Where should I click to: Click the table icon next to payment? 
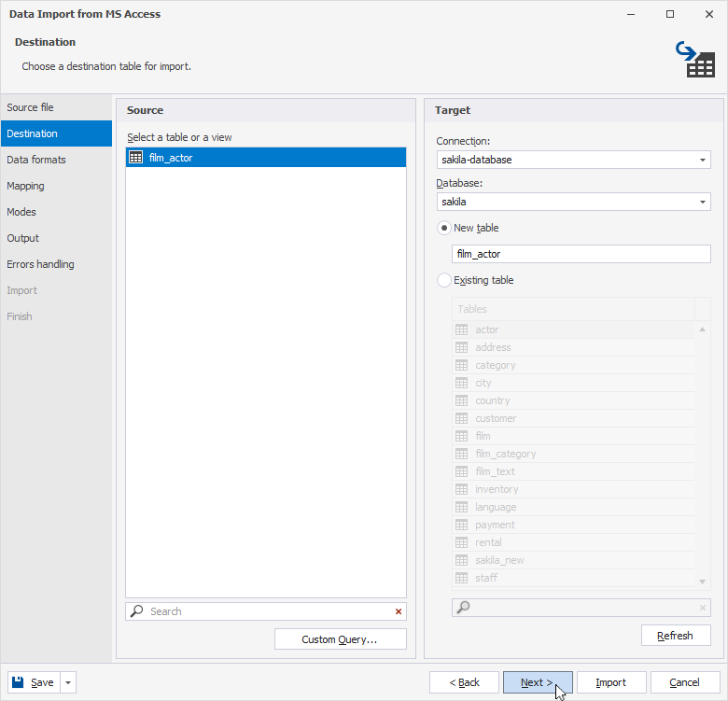[461, 525]
